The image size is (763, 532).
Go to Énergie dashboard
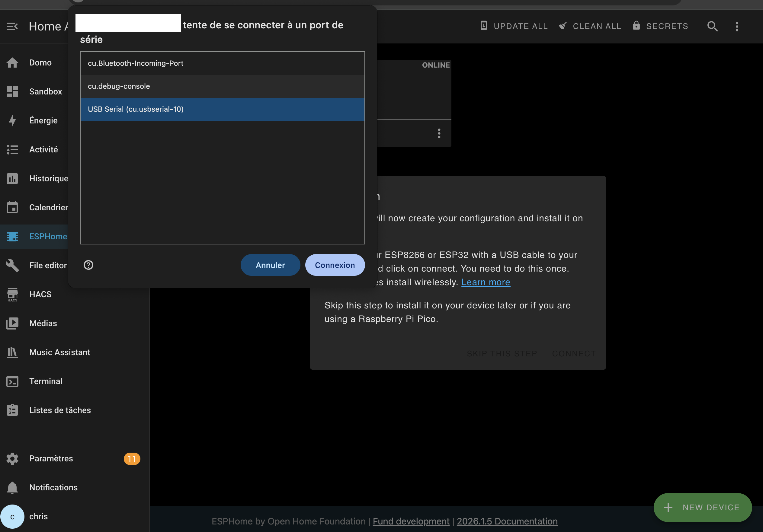(x=43, y=120)
